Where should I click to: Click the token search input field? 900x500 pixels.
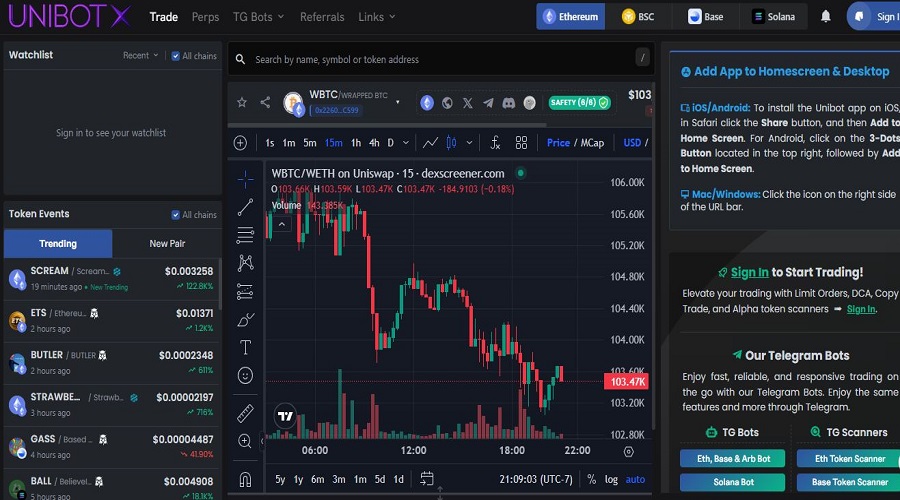click(441, 59)
